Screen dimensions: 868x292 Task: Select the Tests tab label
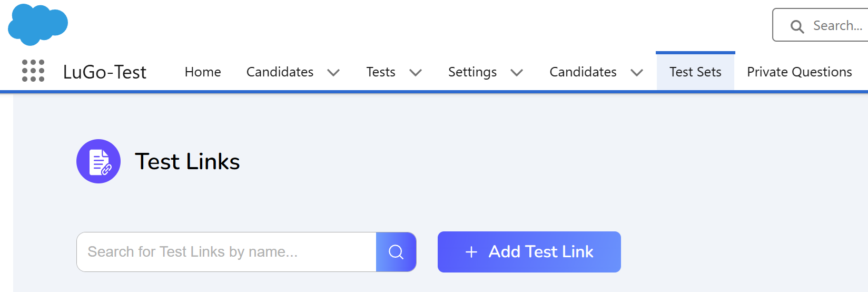[x=381, y=72]
